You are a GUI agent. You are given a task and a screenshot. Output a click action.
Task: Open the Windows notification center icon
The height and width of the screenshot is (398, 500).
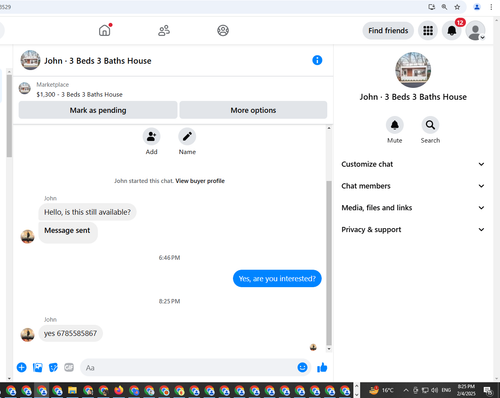point(488,390)
